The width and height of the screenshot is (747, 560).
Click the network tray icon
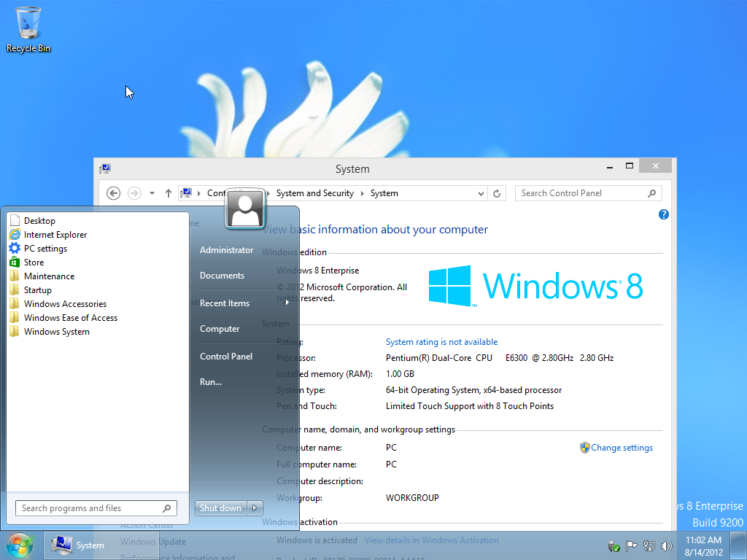coord(649,545)
